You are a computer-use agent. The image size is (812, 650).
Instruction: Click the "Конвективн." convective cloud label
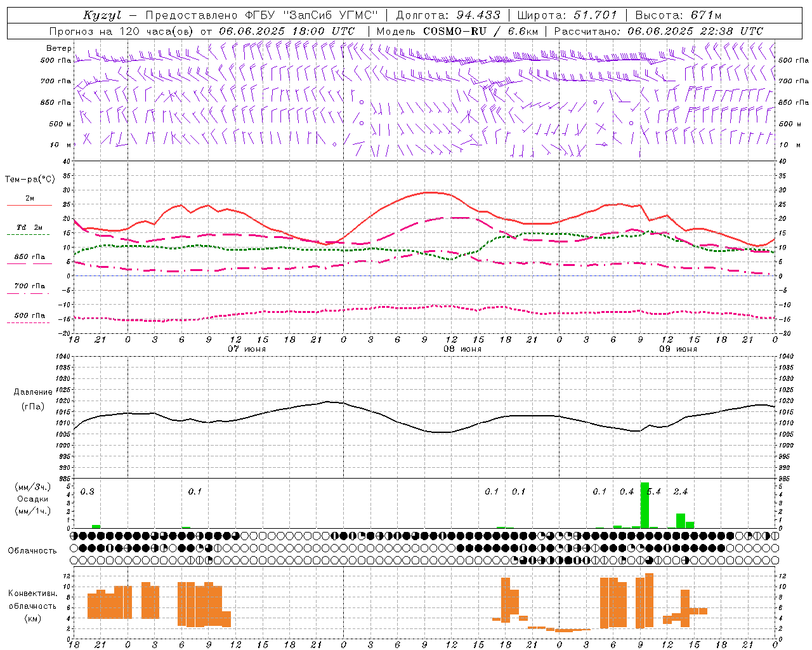click(x=32, y=594)
